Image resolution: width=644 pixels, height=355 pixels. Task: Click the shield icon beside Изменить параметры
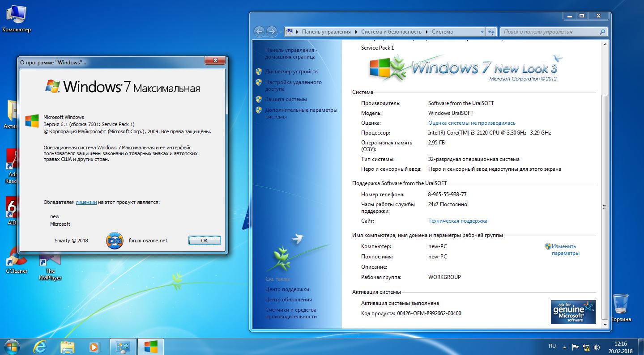click(x=548, y=246)
